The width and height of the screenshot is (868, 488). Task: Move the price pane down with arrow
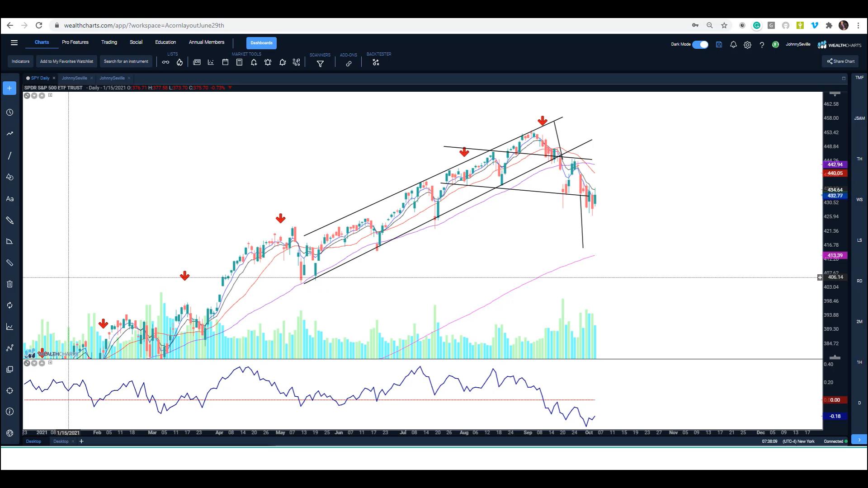click(34, 96)
